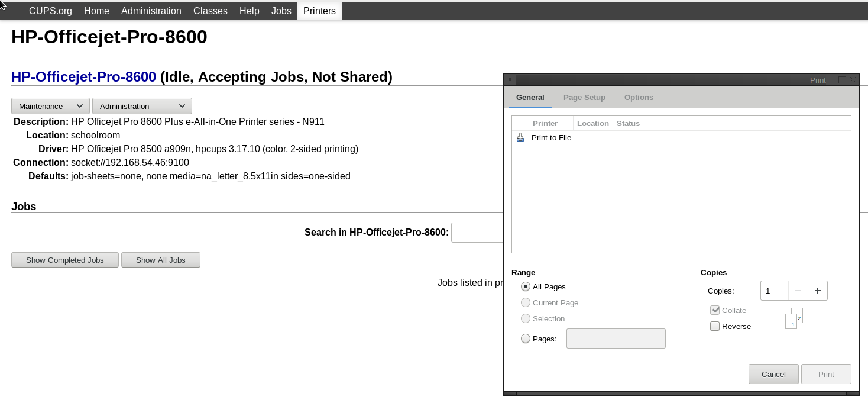
Task: Open the HP-Officejet-Pro-8600 printer link
Action: coord(83,77)
